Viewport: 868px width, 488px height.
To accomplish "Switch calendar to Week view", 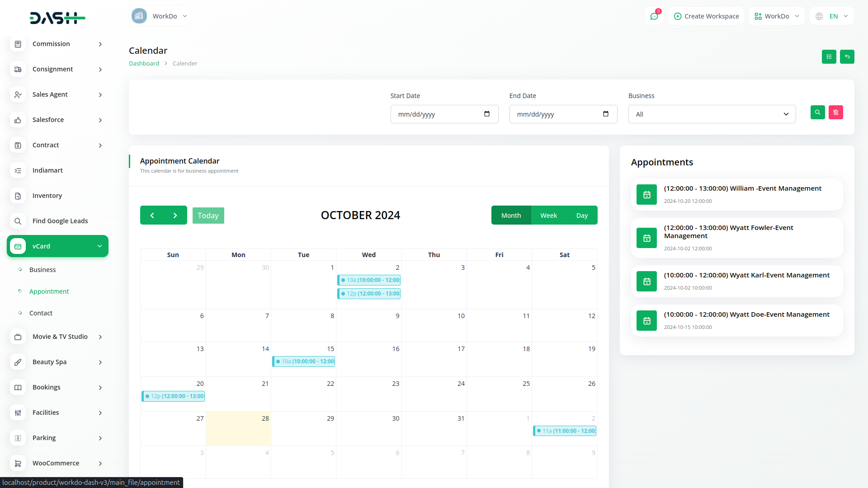I will [x=548, y=216].
